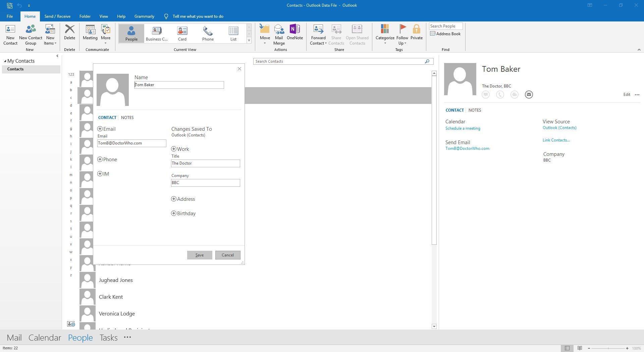Click Edit in the reading pane

point(626,95)
